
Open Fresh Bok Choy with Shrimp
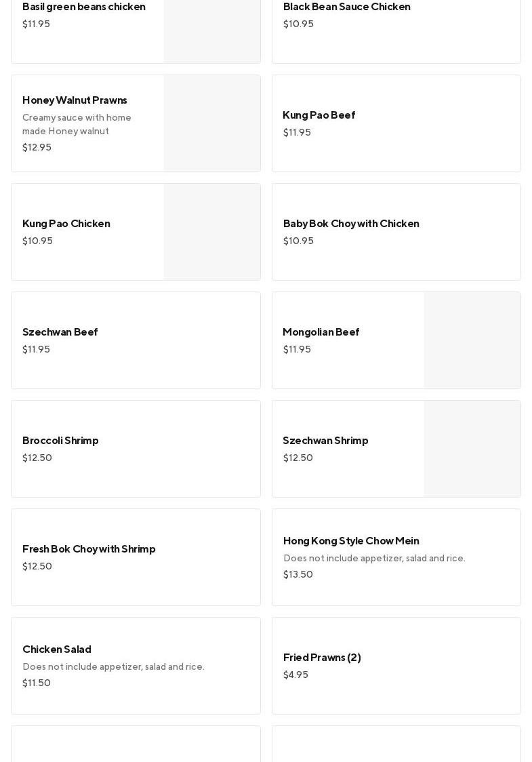(x=89, y=549)
